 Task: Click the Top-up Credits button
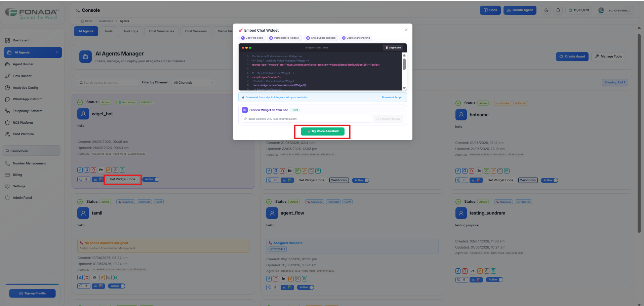pyautogui.click(x=32, y=294)
